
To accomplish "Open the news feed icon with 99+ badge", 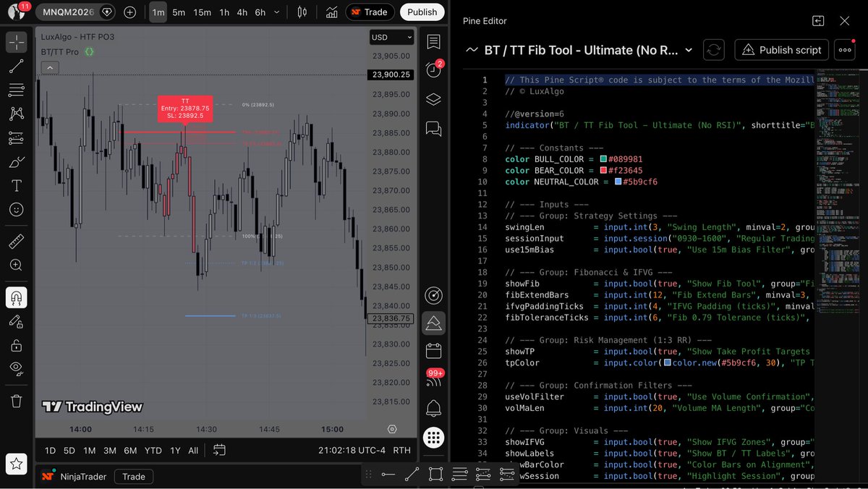I will [x=435, y=380].
